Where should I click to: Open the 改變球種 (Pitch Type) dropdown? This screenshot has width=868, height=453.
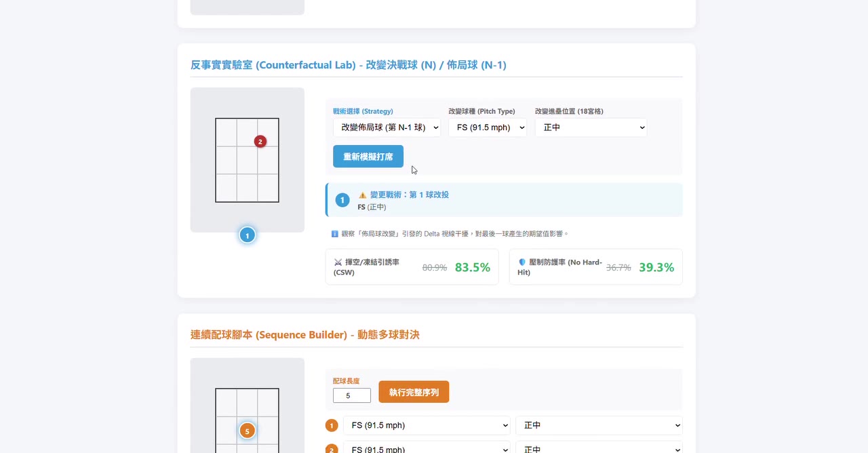(488, 127)
